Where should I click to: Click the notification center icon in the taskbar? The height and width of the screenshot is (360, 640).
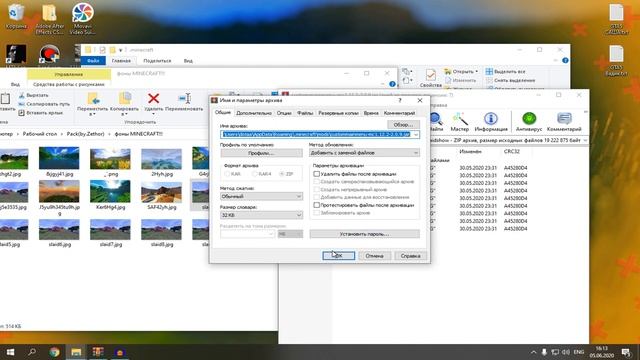626,352
